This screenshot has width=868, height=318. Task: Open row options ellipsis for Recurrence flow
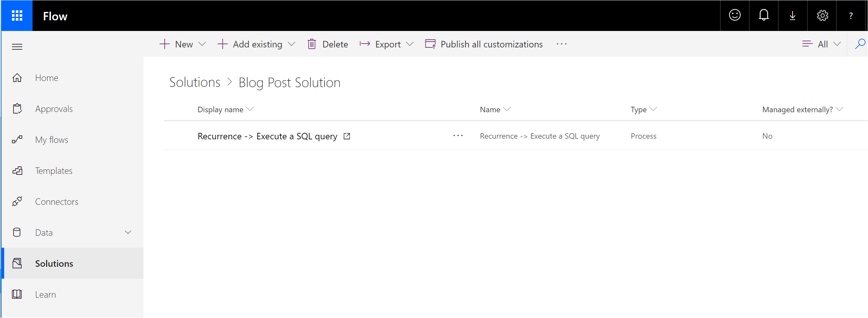[x=458, y=136]
